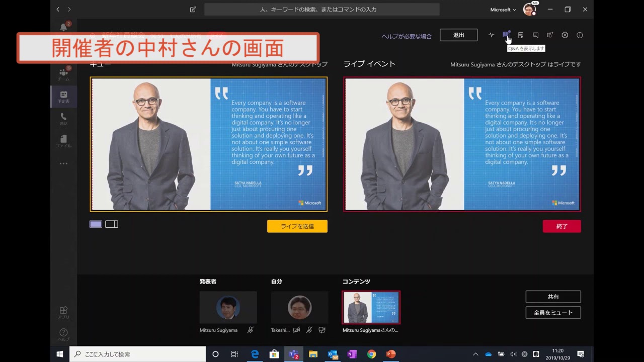The image size is (644, 362).
Task: Open the help needed (ヘルプが必要な場合) link
Action: tap(407, 36)
